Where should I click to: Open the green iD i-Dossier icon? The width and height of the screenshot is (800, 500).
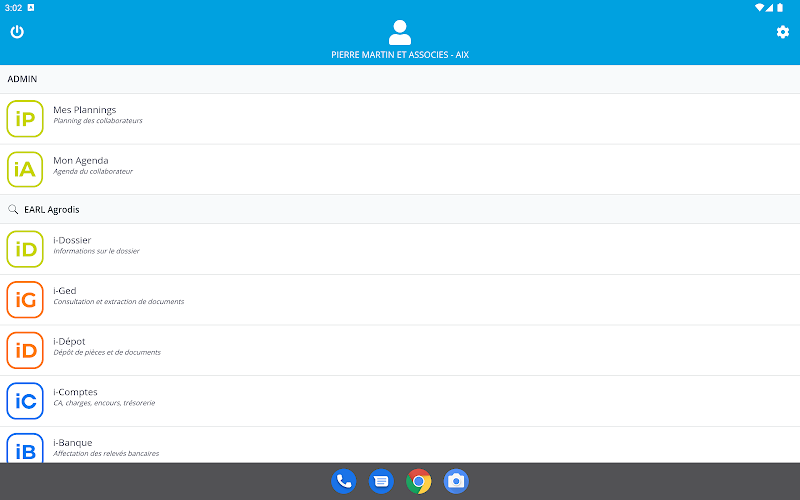point(25,249)
